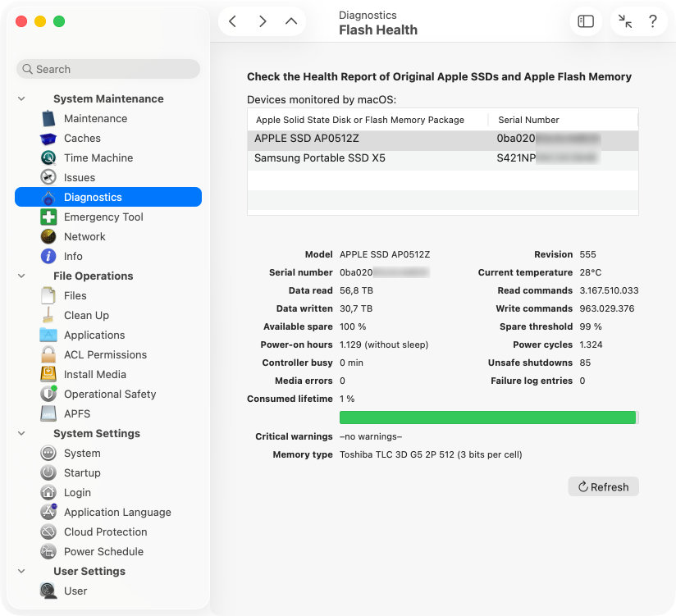Toggle the sidebar visibility in the toolbar
The height and width of the screenshot is (616, 676).
click(x=585, y=21)
